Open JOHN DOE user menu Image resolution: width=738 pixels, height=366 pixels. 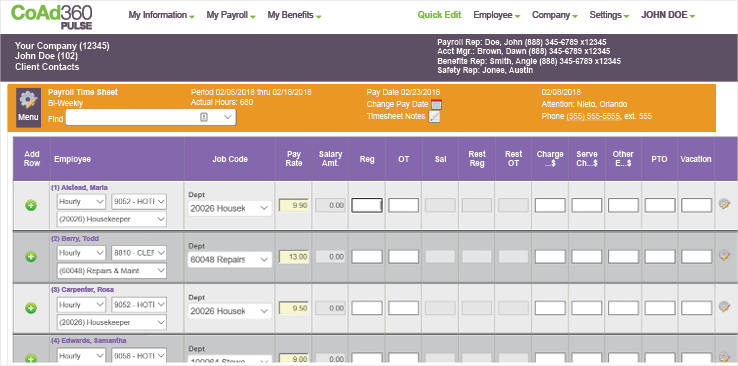668,15
